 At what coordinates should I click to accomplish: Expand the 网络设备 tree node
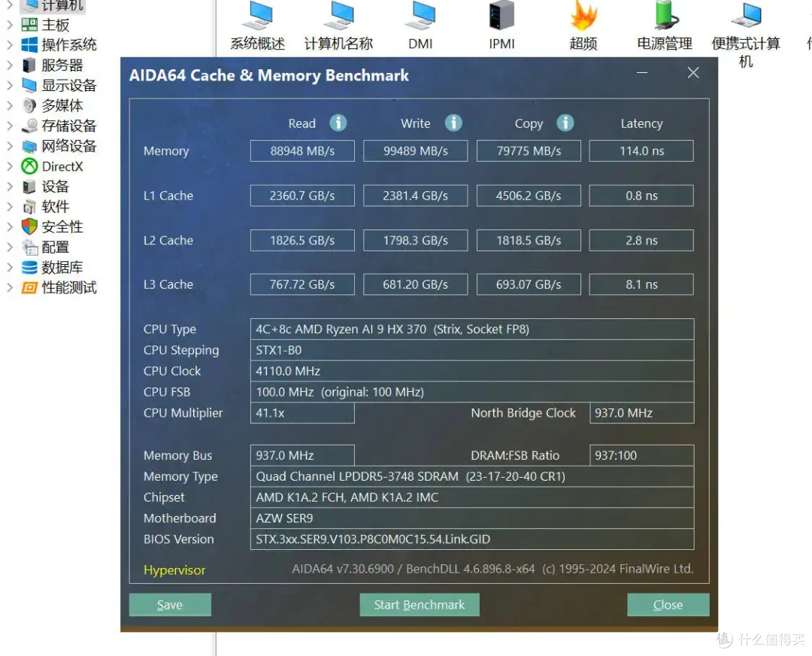point(9,146)
